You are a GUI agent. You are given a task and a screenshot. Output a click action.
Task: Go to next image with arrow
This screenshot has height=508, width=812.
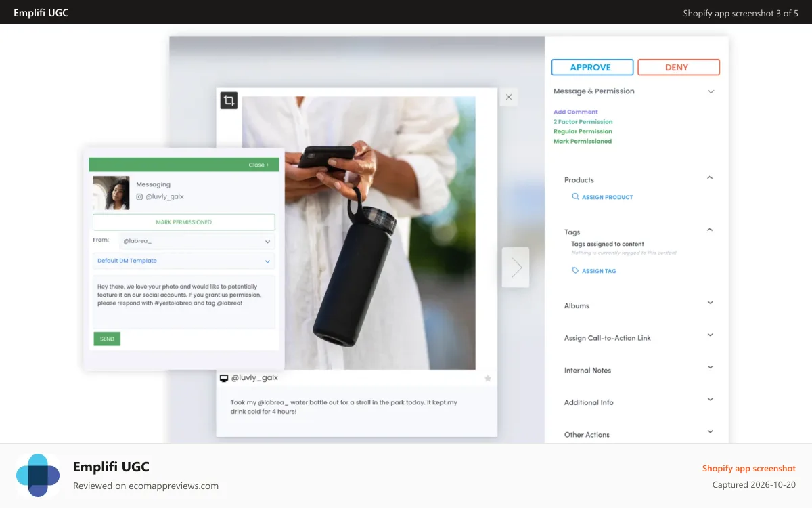click(516, 268)
